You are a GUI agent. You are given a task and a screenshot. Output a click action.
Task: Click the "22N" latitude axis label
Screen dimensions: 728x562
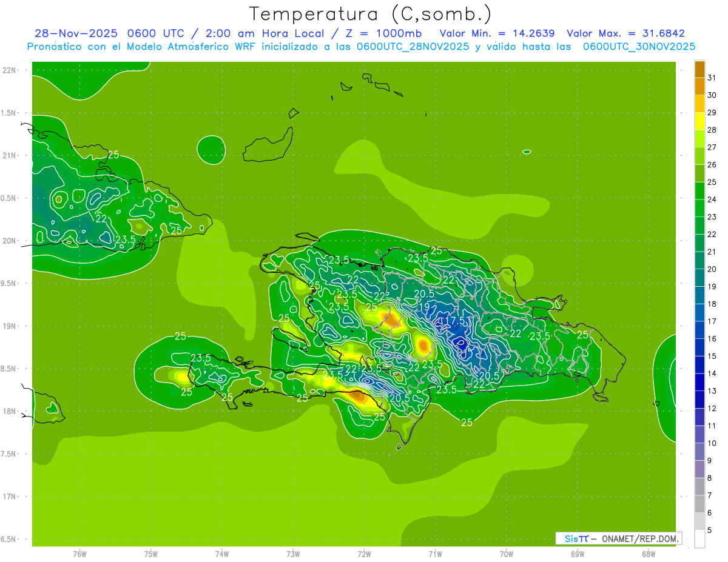pyautogui.click(x=9, y=70)
